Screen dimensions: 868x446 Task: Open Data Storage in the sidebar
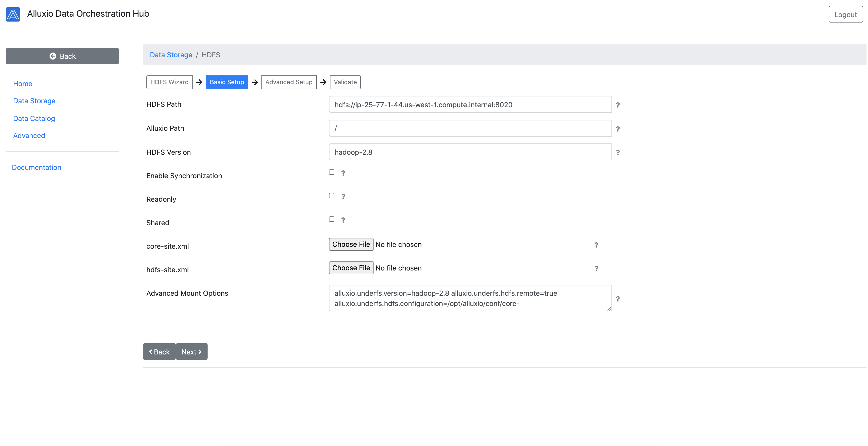click(34, 101)
